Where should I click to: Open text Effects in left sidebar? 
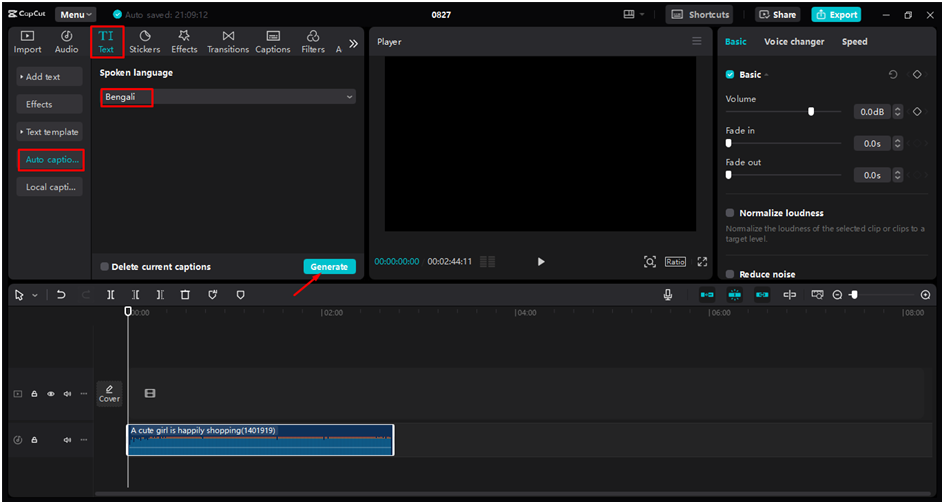click(49, 104)
